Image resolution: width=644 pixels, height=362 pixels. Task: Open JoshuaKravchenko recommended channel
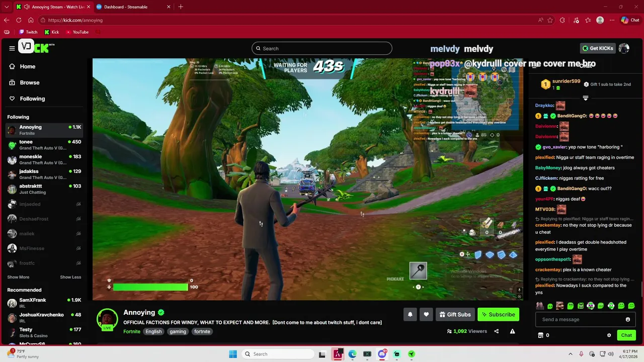pyautogui.click(x=44, y=317)
